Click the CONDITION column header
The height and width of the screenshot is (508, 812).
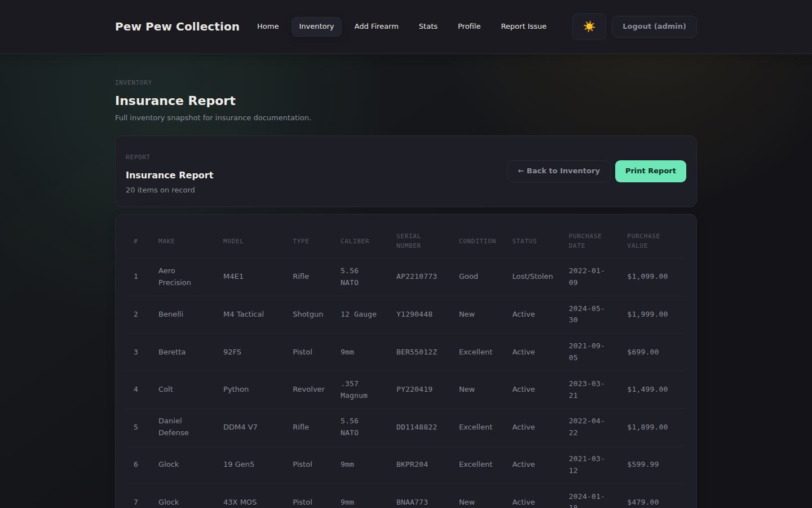[x=477, y=241]
